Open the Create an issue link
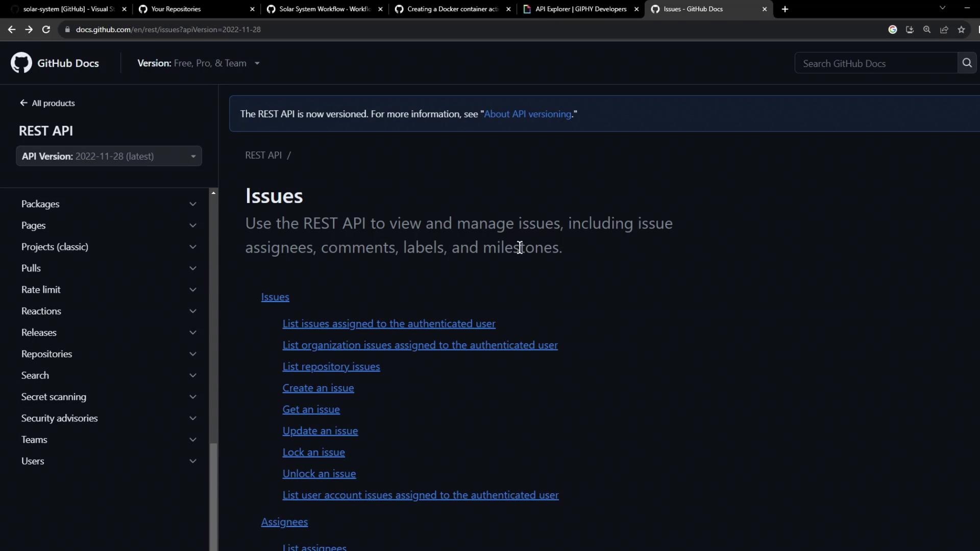 tap(318, 388)
